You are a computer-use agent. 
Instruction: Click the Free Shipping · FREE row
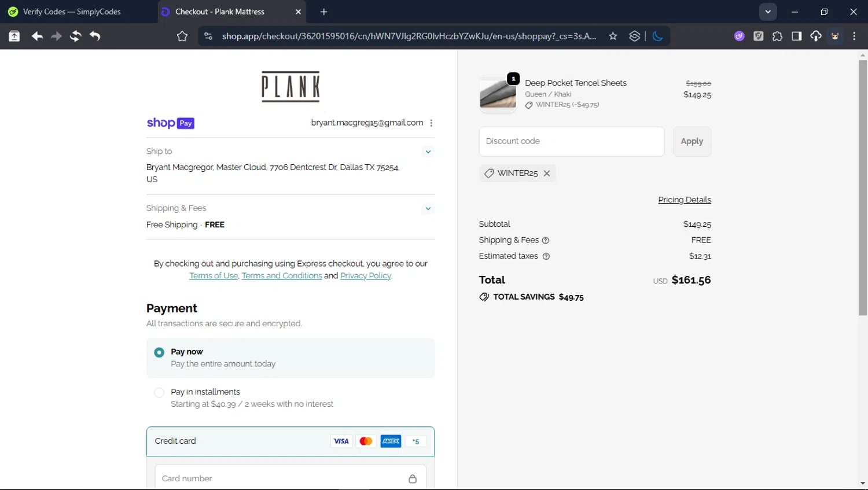point(185,224)
